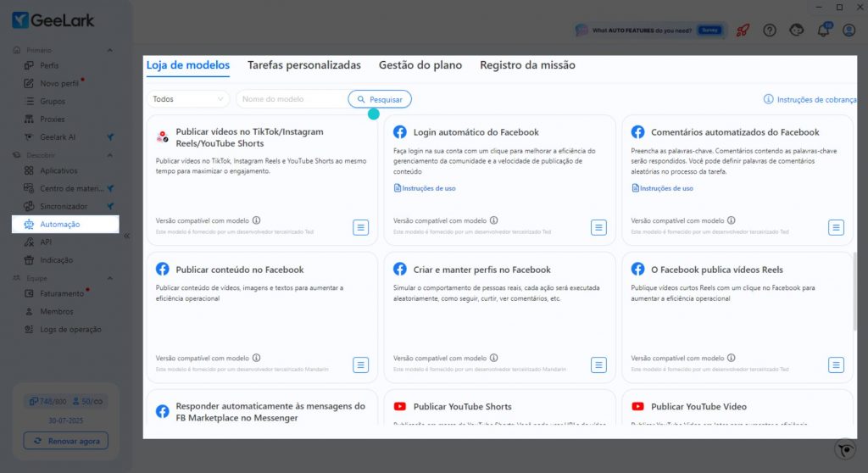Open Sincronizador in the sidebar

64,206
